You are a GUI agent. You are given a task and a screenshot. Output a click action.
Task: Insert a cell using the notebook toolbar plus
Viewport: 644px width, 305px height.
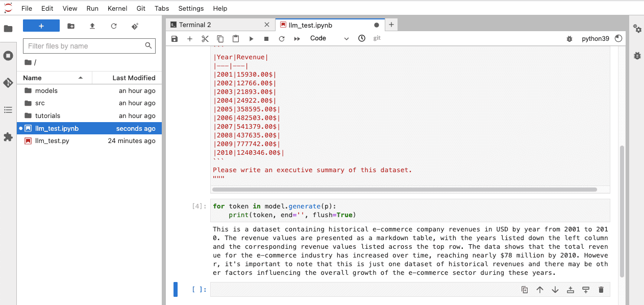pos(190,38)
